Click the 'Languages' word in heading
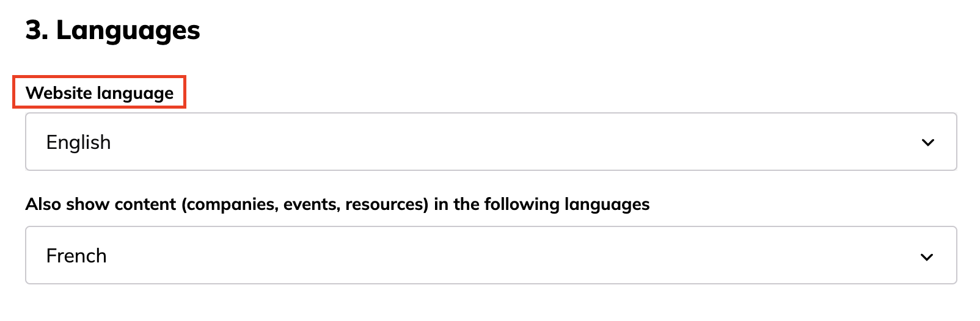The height and width of the screenshot is (321, 980). (128, 30)
